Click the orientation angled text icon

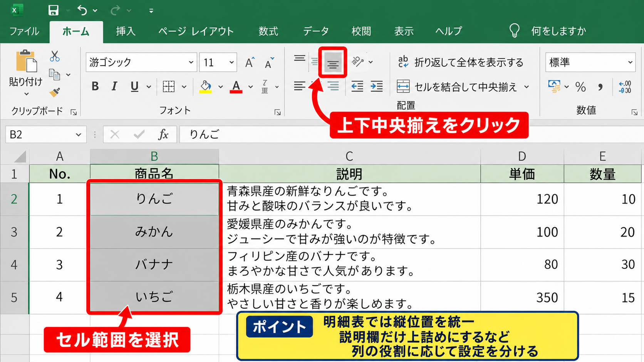click(358, 62)
